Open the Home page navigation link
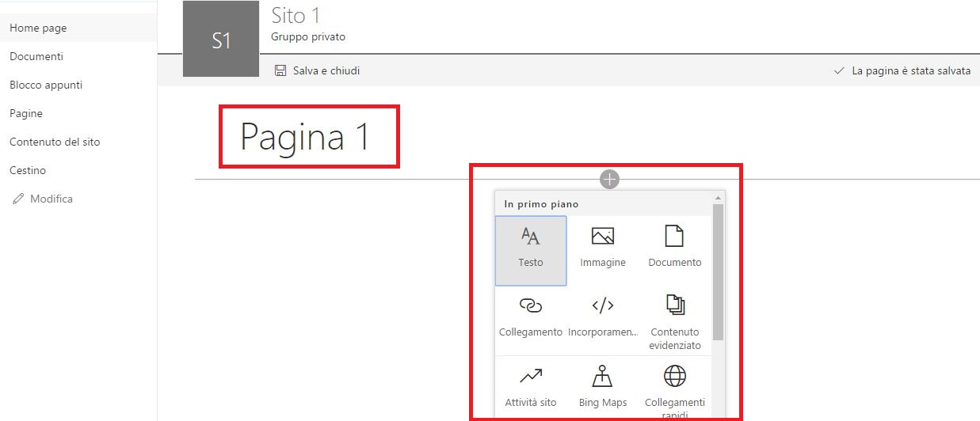The width and height of the screenshot is (980, 421). coord(78,28)
